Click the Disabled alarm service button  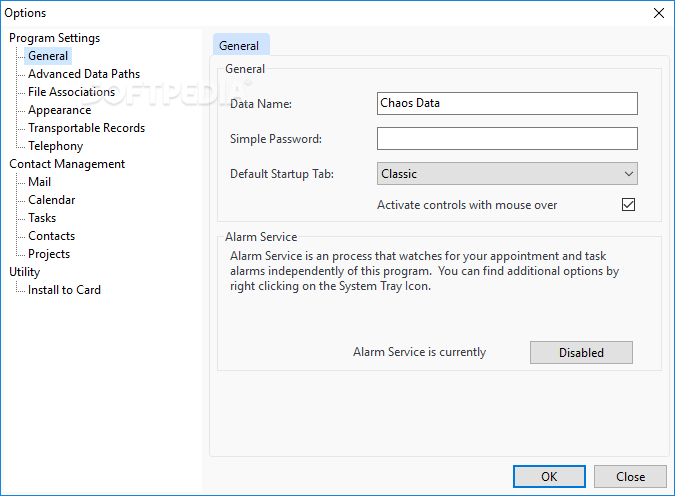tap(581, 353)
